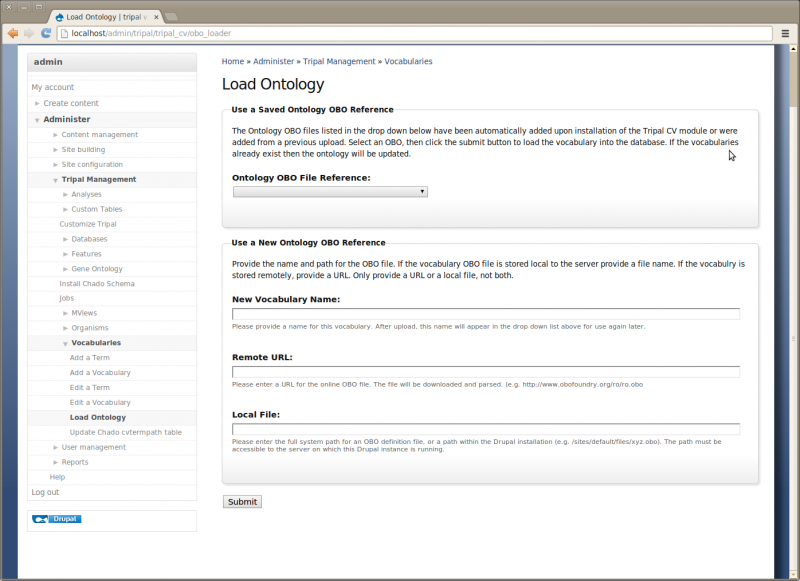The width and height of the screenshot is (800, 581).
Task: Open Edit a Vocabulary page
Action: pos(100,402)
